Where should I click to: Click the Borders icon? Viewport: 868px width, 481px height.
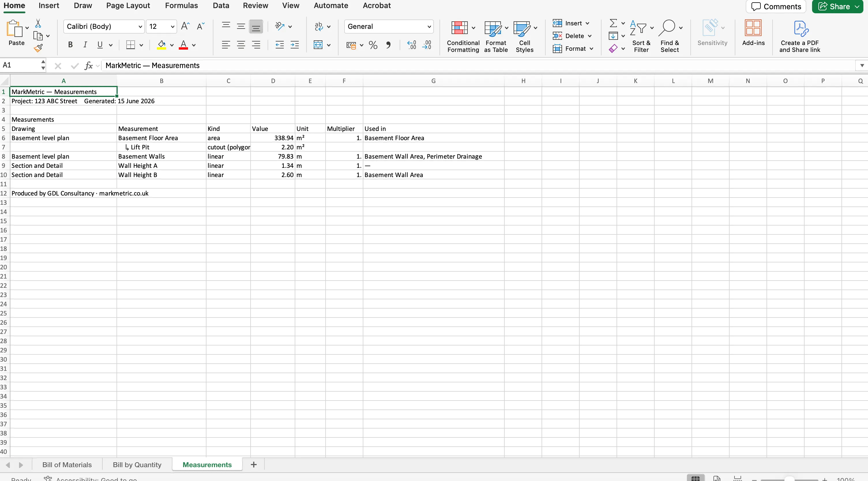point(130,45)
